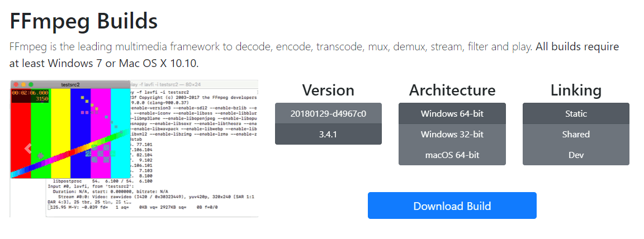Click the rainbow diagonal gradient stripe

click(70, 154)
